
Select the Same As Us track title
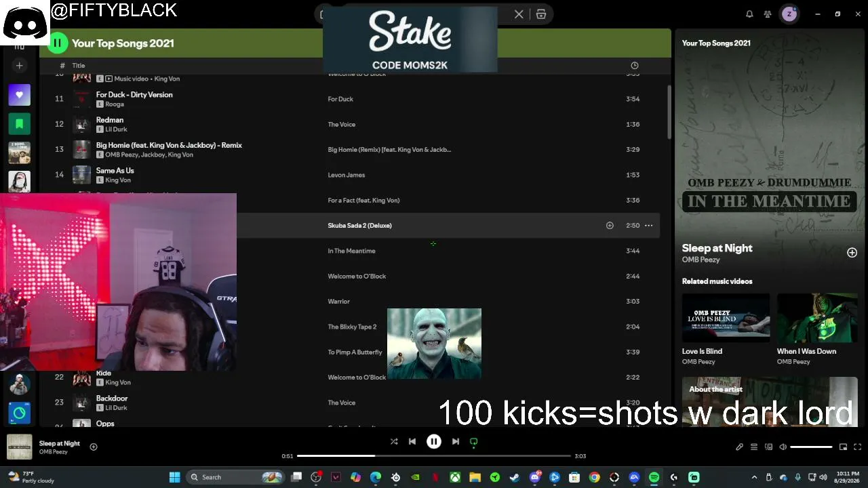coord(115,171)
